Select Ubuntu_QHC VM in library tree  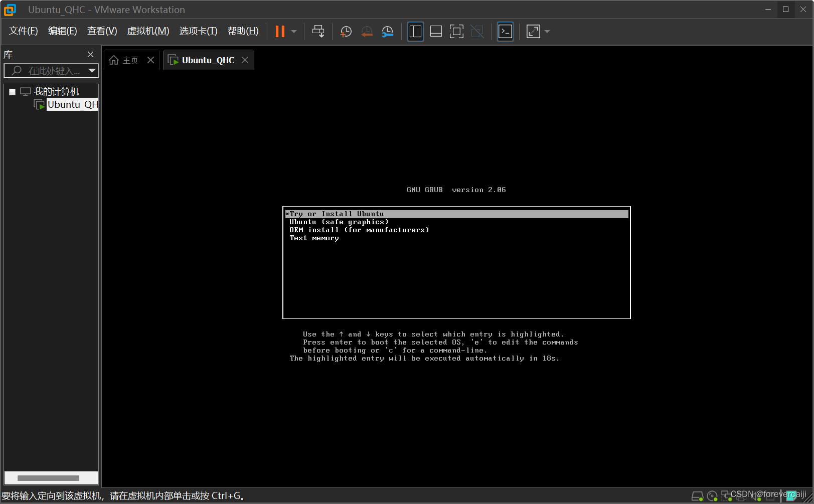(72, 104)
